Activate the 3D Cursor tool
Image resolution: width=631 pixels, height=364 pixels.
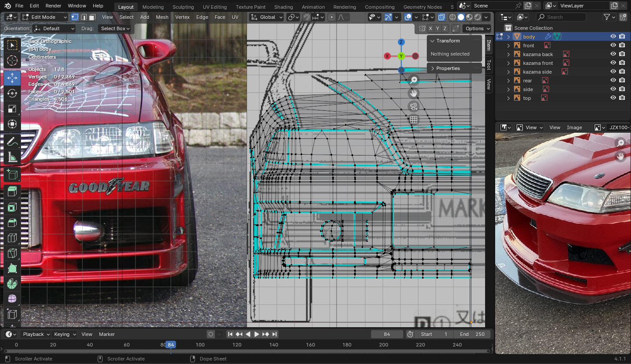point(12,60)
